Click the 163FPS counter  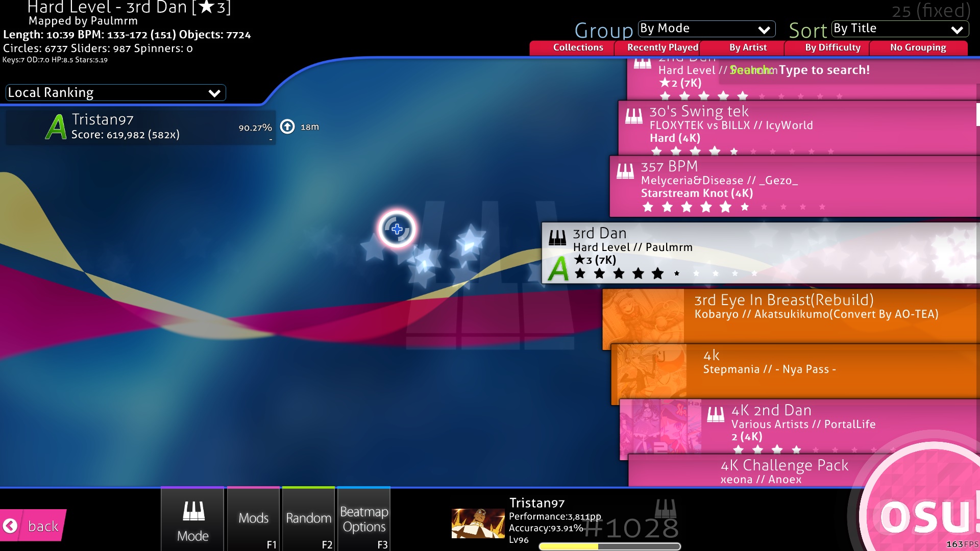coord(962,544)
